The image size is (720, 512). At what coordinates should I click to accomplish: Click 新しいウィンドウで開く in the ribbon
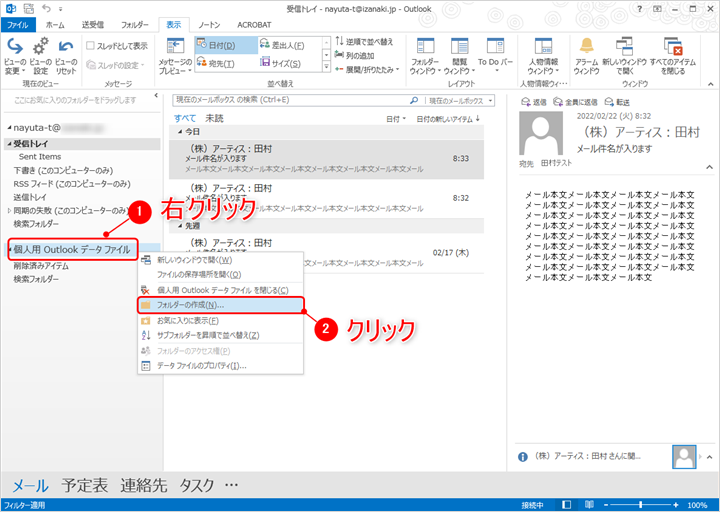click(624, 56)
